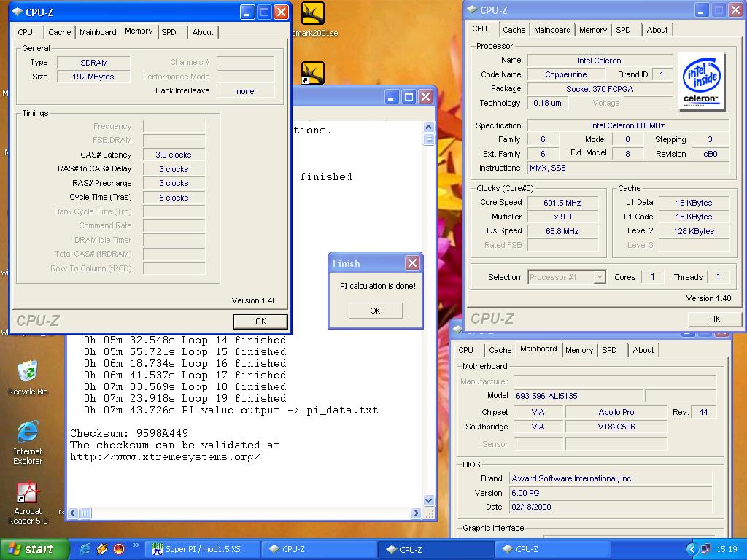Open the 3dmark2001se desktop icon
Screen dimensions: 747x560
tap(313, 19)
